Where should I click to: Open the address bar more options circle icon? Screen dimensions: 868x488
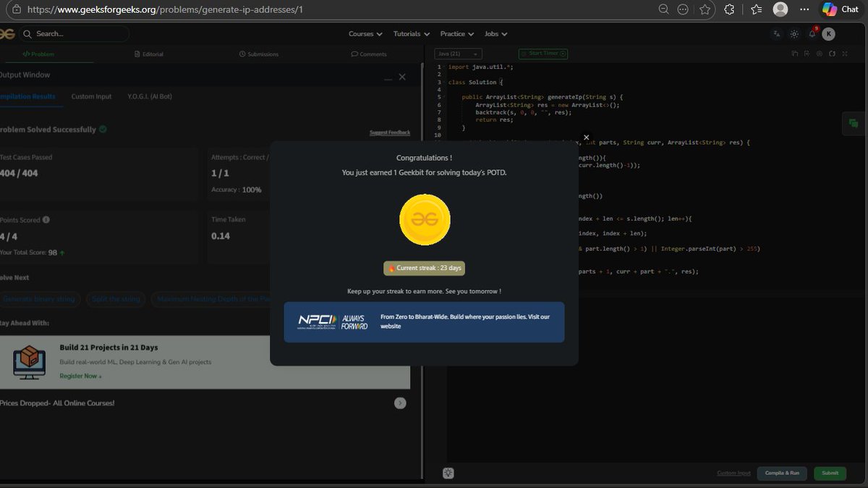click(683, 9)
